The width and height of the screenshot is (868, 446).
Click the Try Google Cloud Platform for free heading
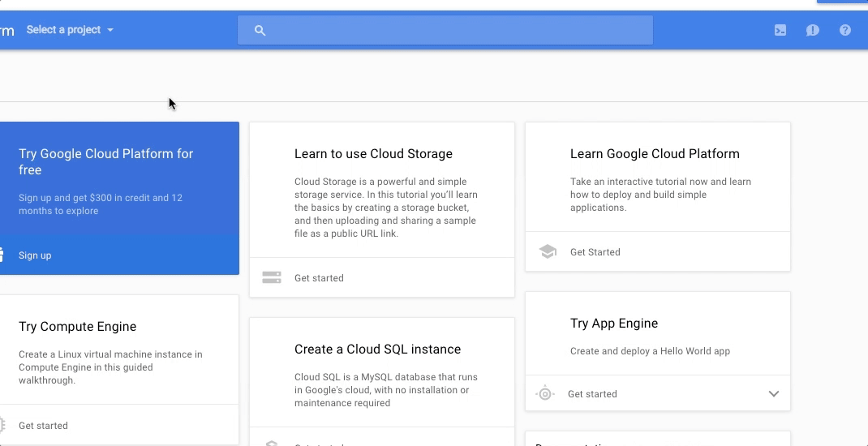(105, 161)
